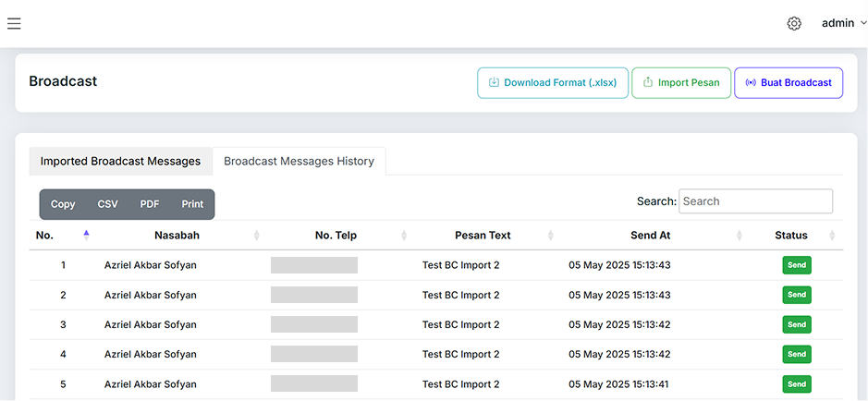Click the Send At column header label
868x401 pixels.
(651, 236)
